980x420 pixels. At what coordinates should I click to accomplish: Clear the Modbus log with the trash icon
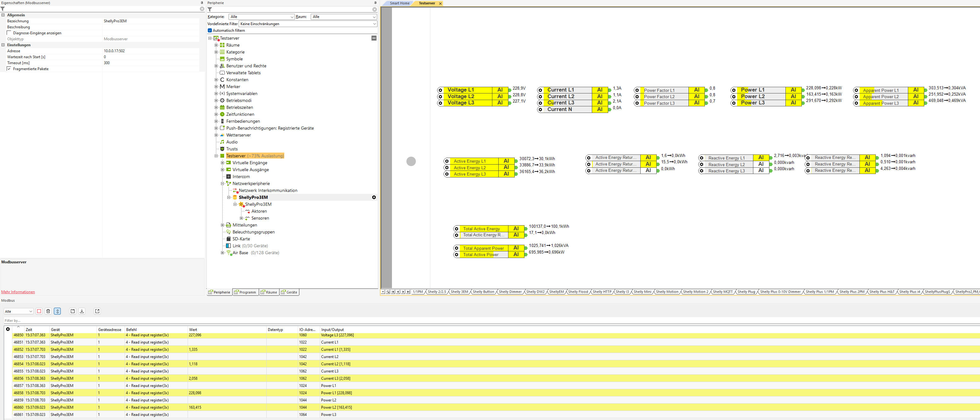coord(48,311)
